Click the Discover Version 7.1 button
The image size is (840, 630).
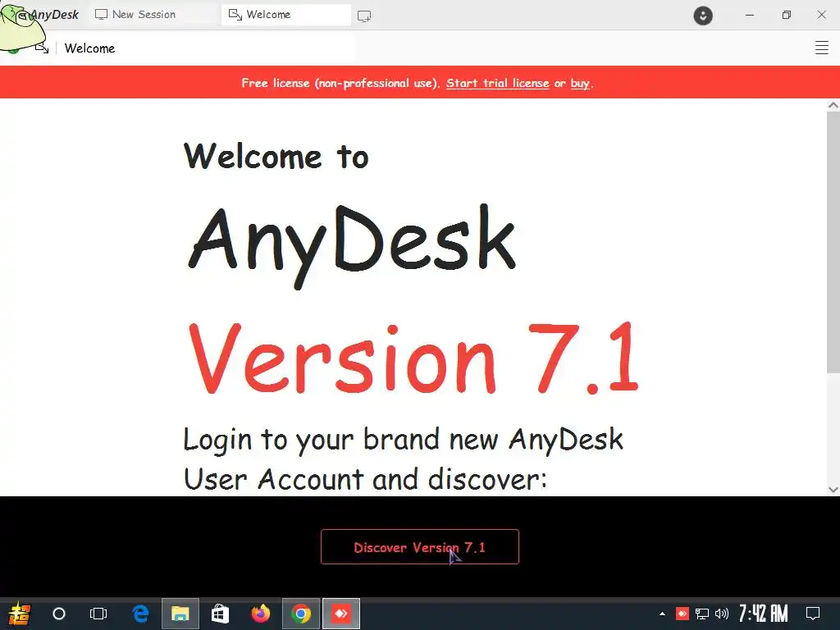click(419, 547)
